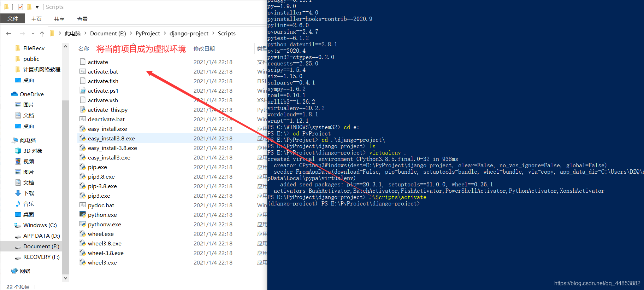Select pip3.exe file name
Screen dimensions: 644x290
[99, 196]
